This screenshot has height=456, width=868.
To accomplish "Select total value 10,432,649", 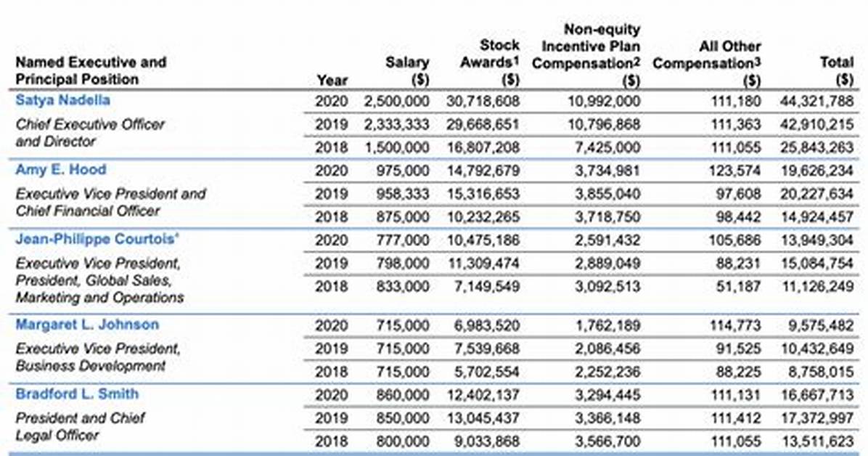I will pyautogui.click(x=817, y=349).
